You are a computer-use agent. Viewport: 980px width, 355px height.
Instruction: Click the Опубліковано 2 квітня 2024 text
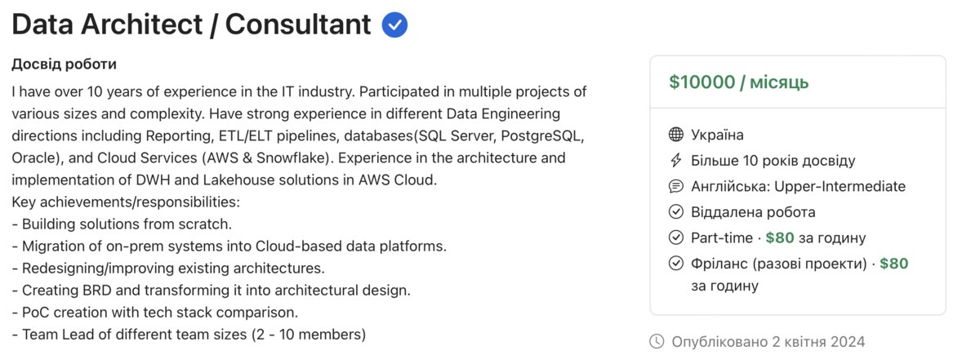(768, 341)
